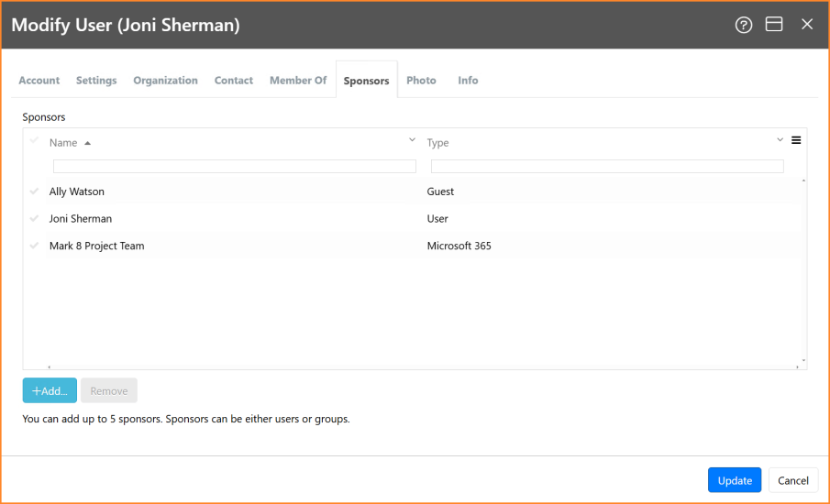This screenshot has width=830, height=504.
Task: Expand the Type column dropdown chevron
Action: tap(780, 140)
